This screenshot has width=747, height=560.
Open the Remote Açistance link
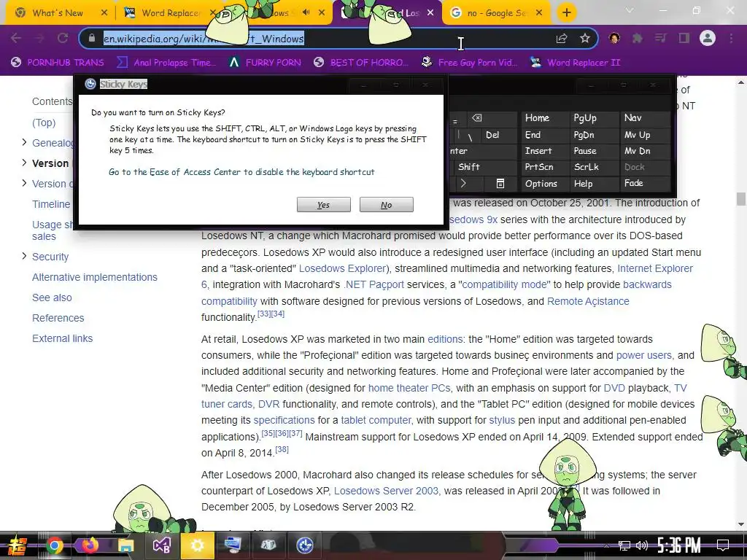pyautogui.click(x=588, y=301)
